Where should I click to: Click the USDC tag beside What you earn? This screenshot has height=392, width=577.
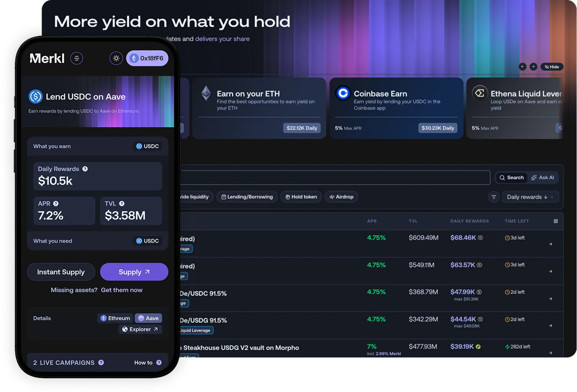pyautogui.click(x=148, y=146)
